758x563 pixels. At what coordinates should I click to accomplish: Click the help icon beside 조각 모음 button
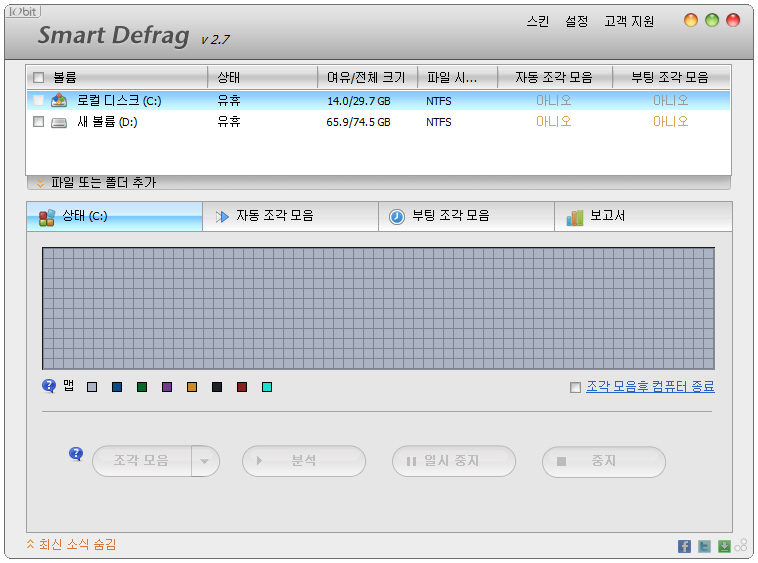click(x=76, y=454)
